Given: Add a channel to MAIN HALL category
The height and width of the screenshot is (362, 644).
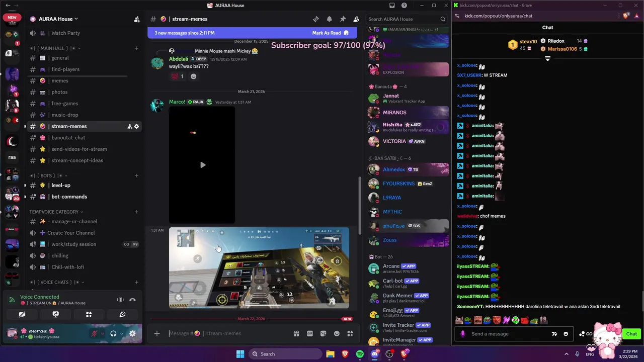Looking at the screenshot, I should [x=136, y=48].
